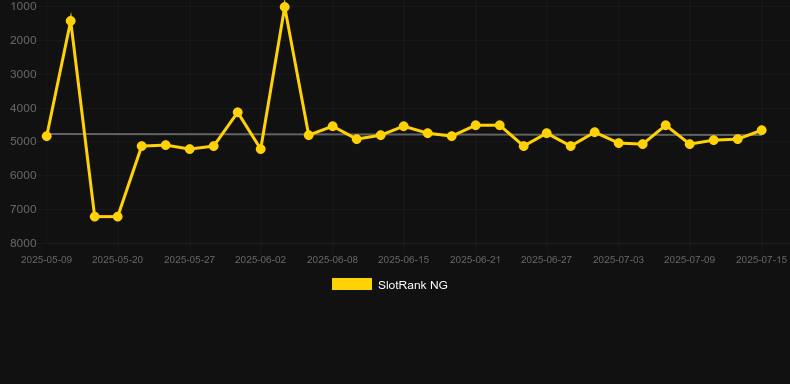The width and height of the screenshot is (790, 384).
Task: Select the early peak data point near rank 1400
Action: point(71,21)
